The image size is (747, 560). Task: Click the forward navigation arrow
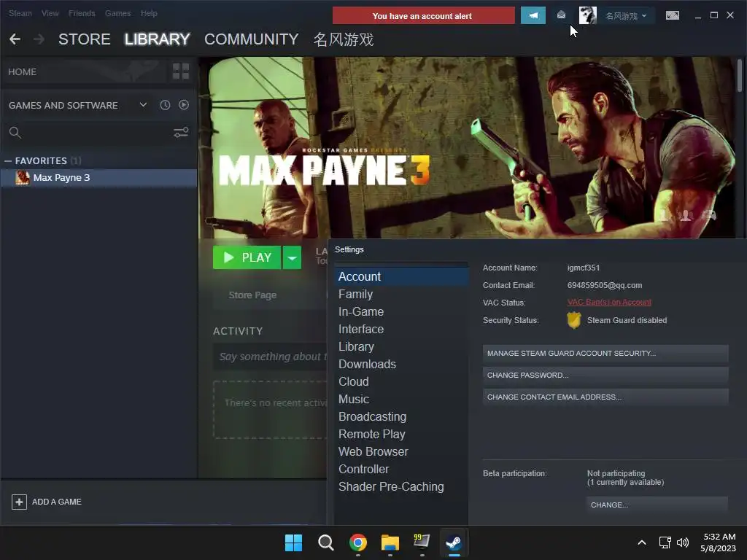(39, 39)
